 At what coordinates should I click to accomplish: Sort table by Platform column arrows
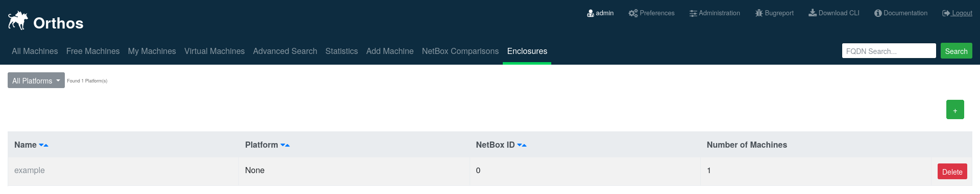click(x=285, y=145)
